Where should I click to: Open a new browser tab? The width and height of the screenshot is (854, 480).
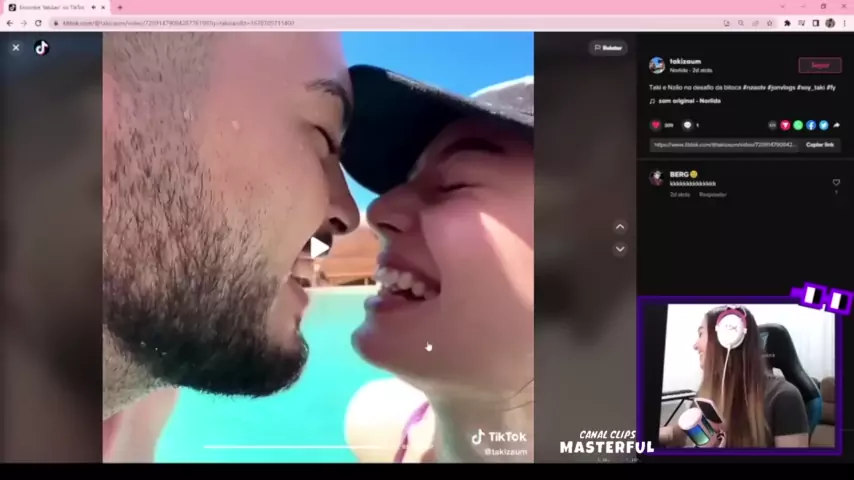tap(120, 7)
